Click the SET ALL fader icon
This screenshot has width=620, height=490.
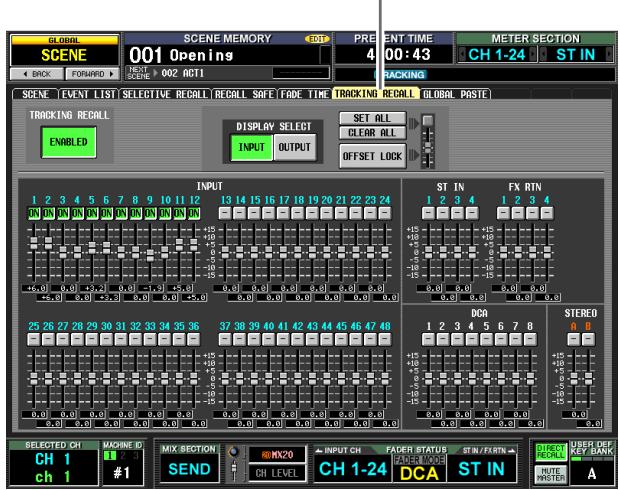click(x=427, y=121)
